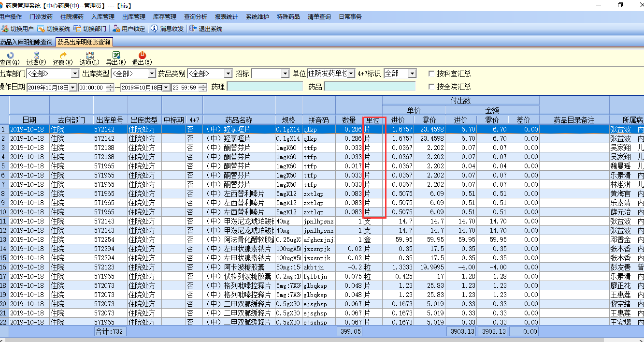
Task: Click the 用户锁定 user lock toolbar icon
Action: 116,29
